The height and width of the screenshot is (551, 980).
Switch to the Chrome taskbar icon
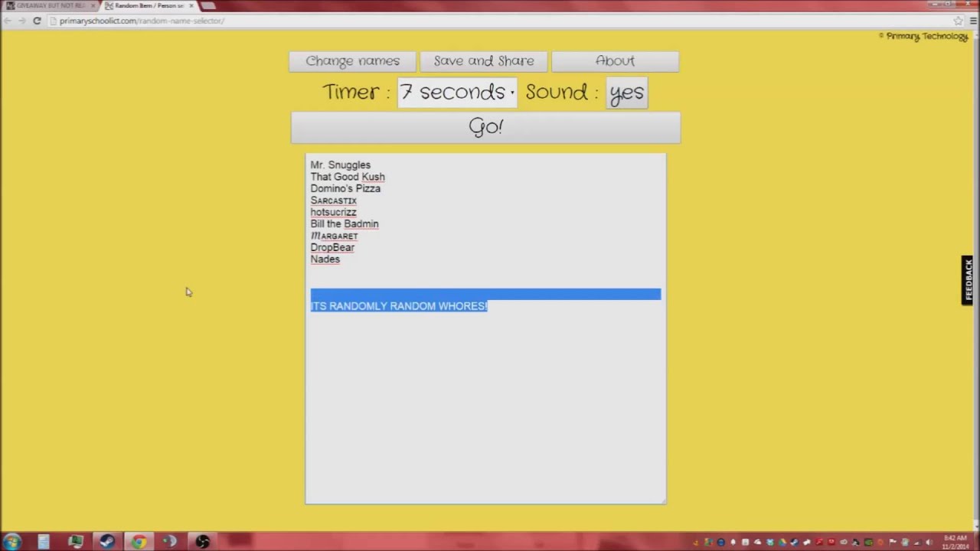click(139, 542)
